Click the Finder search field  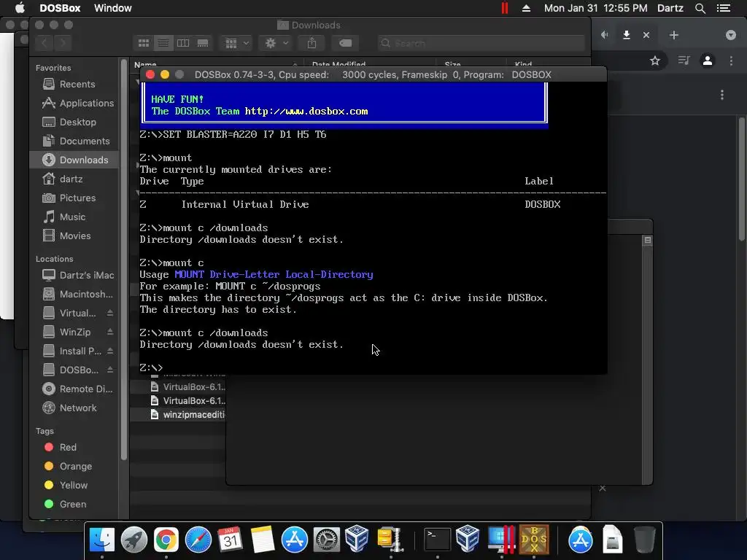[481, 43]
